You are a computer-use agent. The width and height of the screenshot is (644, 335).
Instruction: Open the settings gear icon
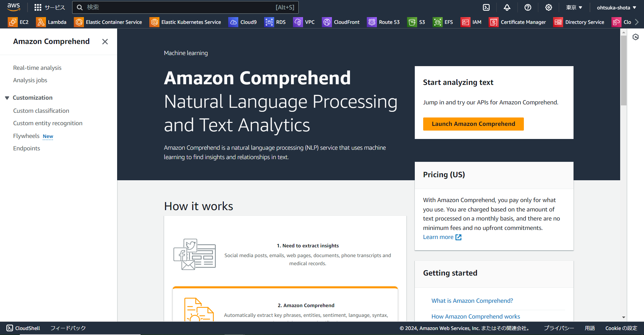coord(549,7)
